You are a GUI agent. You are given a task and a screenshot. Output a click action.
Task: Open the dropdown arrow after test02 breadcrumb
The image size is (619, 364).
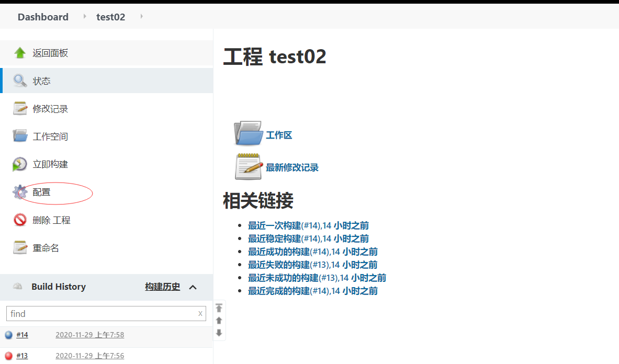tap(141, 17)
